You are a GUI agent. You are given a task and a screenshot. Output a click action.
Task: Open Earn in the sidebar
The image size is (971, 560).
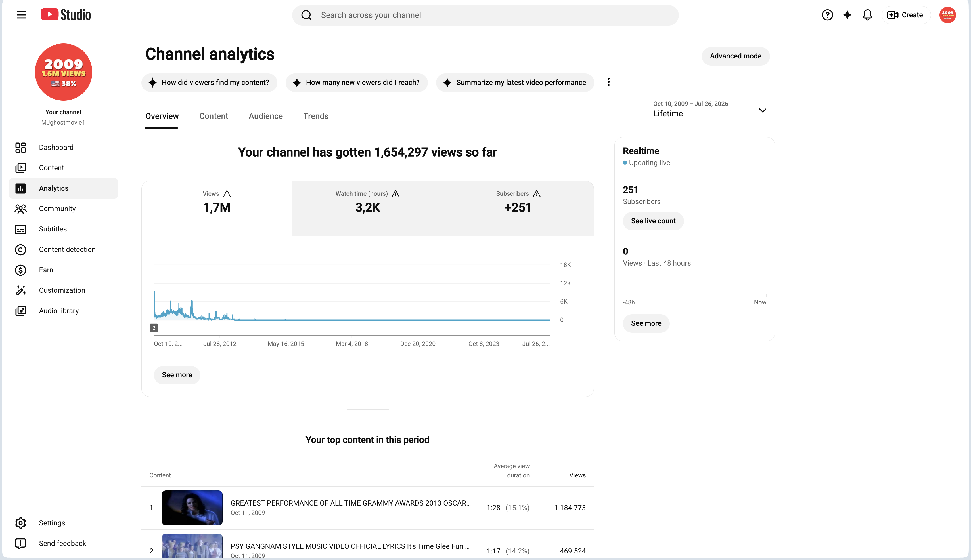pyautogui.click(x=64, y=270)
